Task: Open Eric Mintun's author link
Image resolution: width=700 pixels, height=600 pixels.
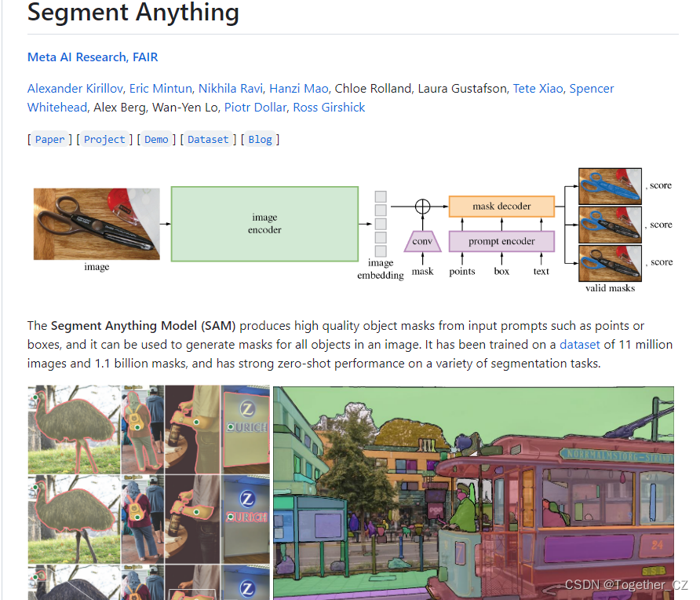Action: coord(161,89)
